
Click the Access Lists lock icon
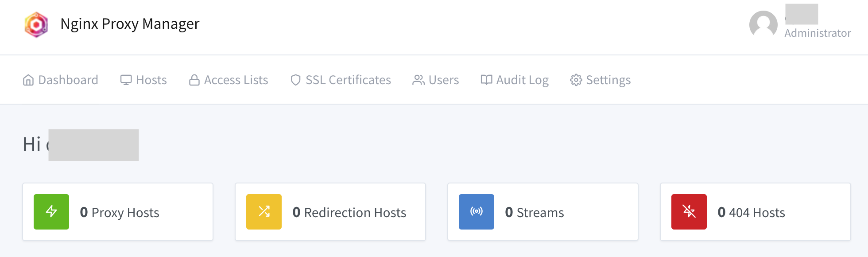click(194, 80)
